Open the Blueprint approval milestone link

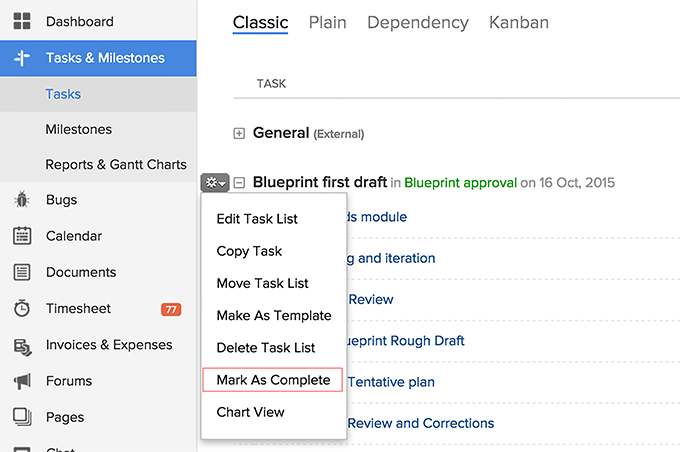coord(461,183)
